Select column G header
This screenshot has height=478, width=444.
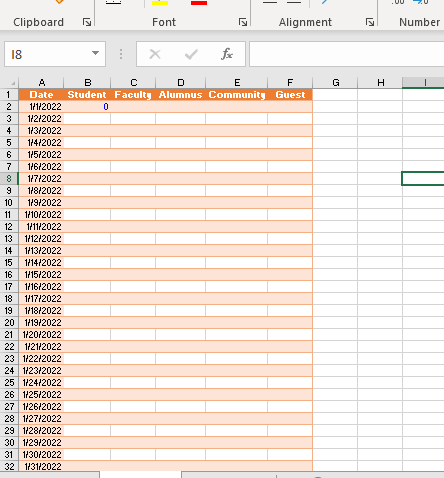pyautogui.click(x=336, y=83)
